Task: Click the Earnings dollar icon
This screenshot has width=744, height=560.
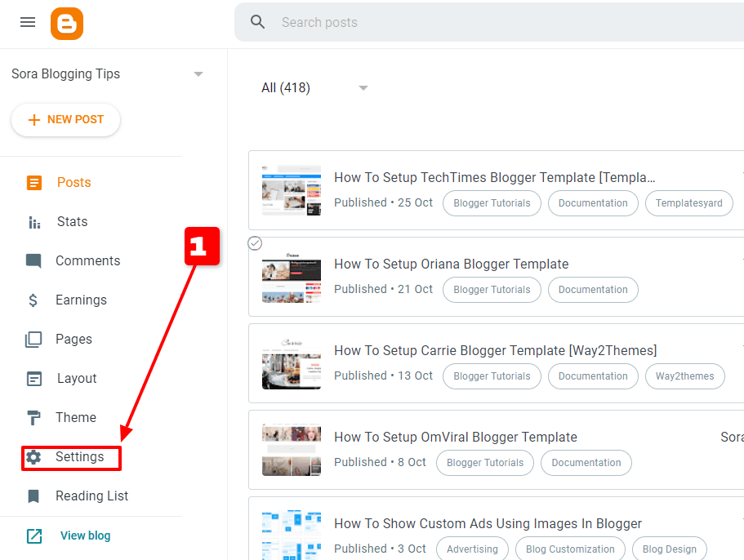Action: (x=33, y=300)
